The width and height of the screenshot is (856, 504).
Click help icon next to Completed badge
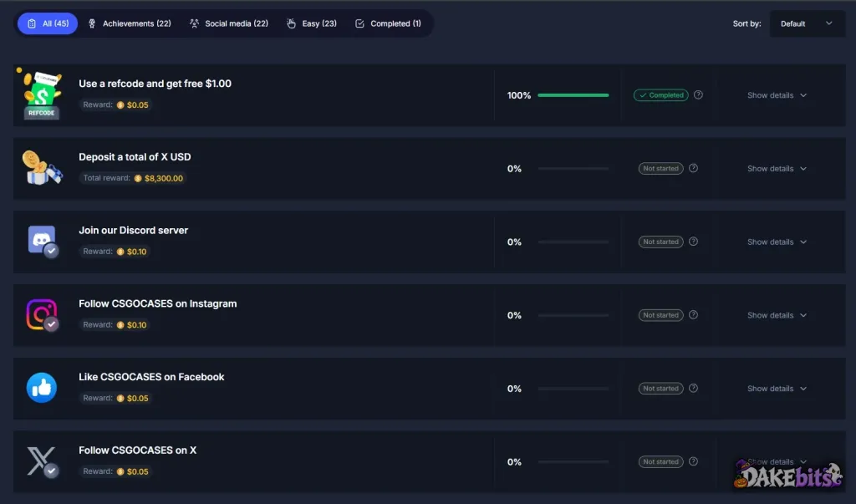pyautogui.click(x=698, y=95)
